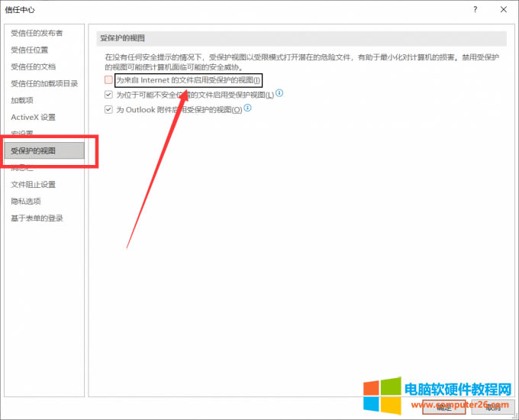Select 受信任位置 in the sidebar
The image size is (519, 420).
click(29, 50)
